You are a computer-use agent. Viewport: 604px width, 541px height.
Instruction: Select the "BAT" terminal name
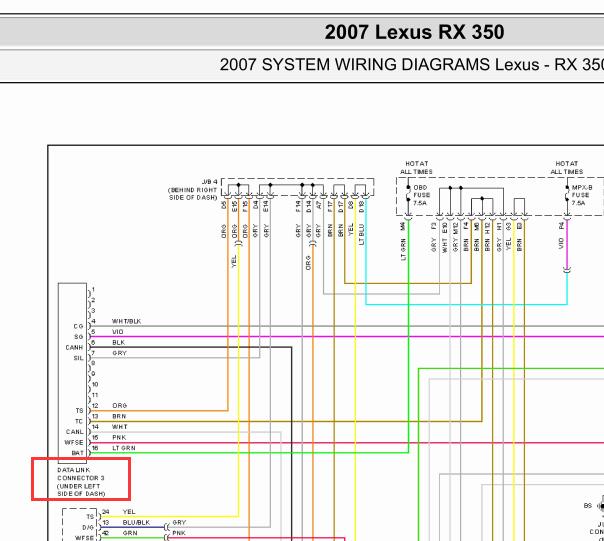pos(77,453)
